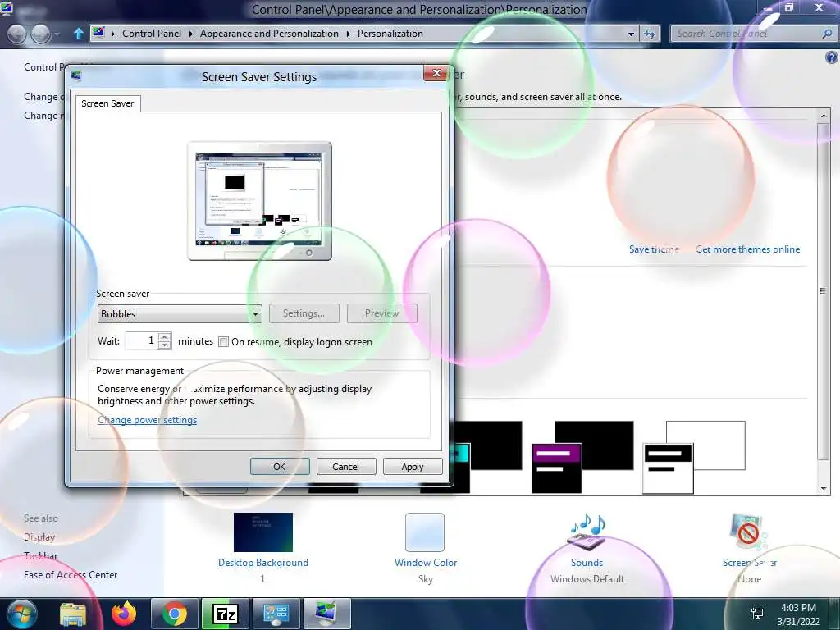This screenshot has width=840, height=630.
Task: Expand the arrow after Appearance and Personalization
Action: point(348,34)
